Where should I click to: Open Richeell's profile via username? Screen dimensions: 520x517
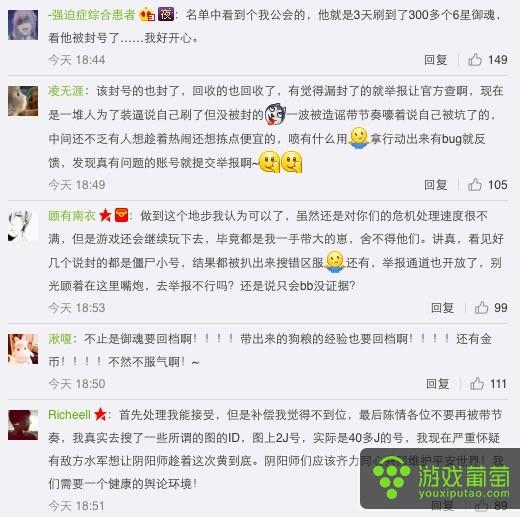pos(69,415)
